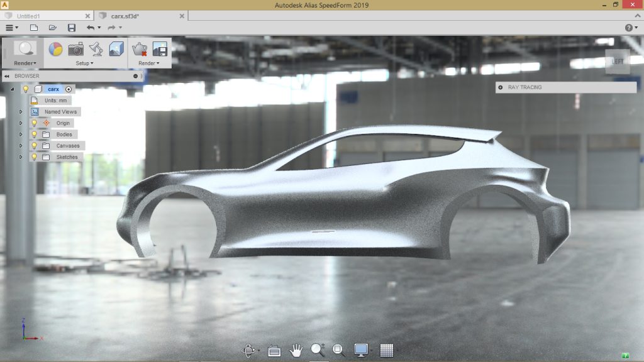This screenshot has width=644, height=362.
Task: Click the LEFT label on the ViewCube
Action: pyautogui.click(x=619, y=62)
